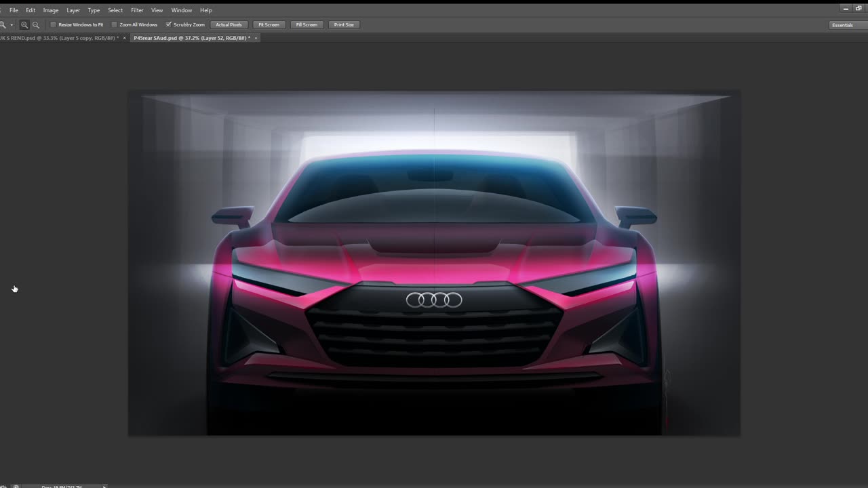Minimize the Photoshop window
868x488 pixels.
[x=846, y=9]
